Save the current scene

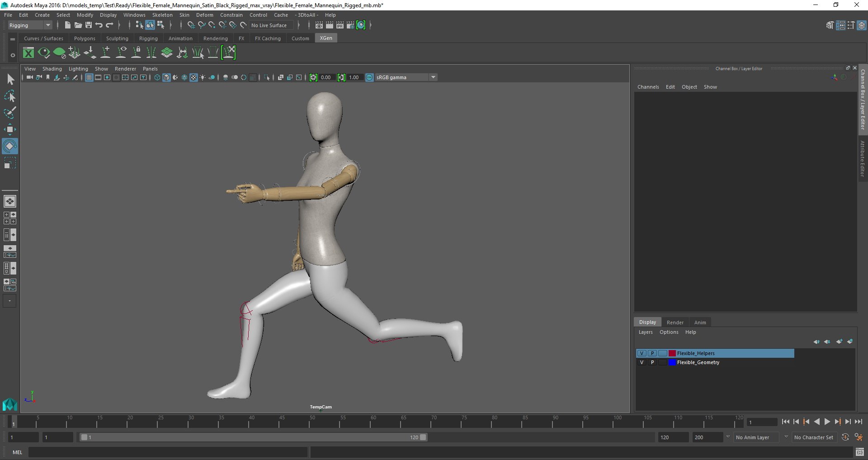point(89,25)
